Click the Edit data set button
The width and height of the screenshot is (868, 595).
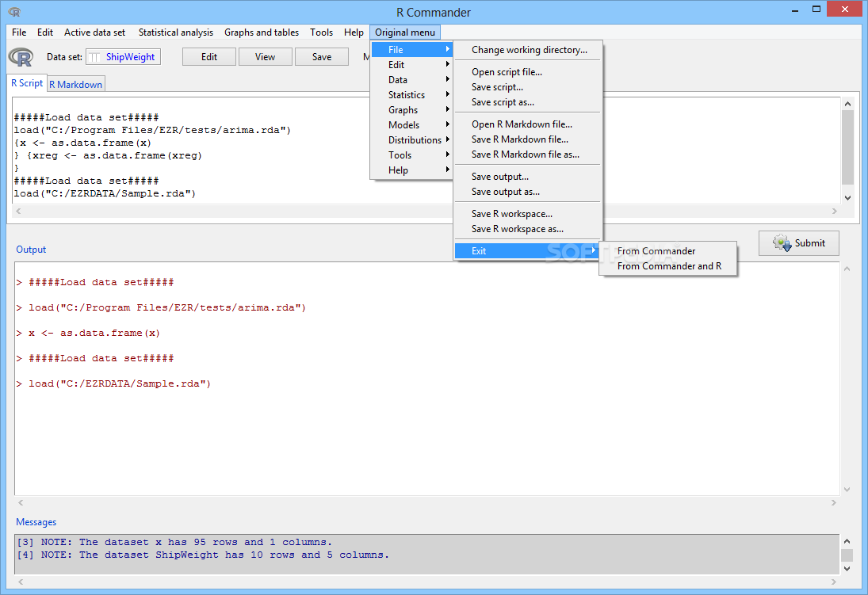point(209,56)
